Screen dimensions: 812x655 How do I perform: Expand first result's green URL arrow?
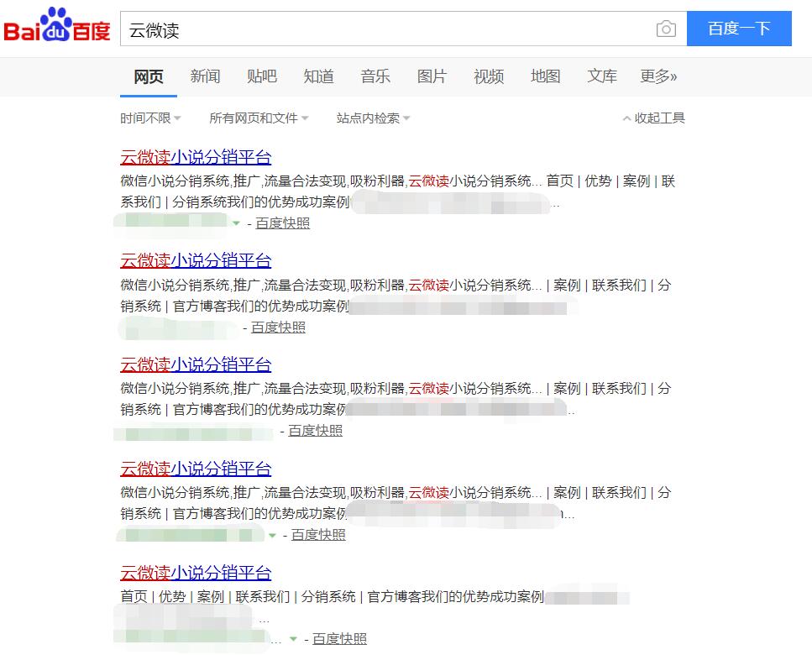point(236,223)
